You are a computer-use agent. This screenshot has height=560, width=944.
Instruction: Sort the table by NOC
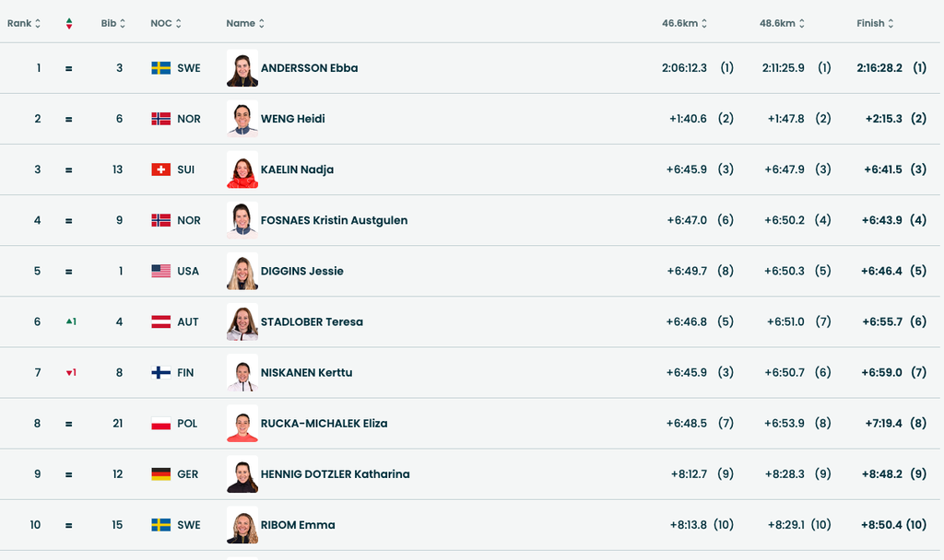click(x=166, y=24)
